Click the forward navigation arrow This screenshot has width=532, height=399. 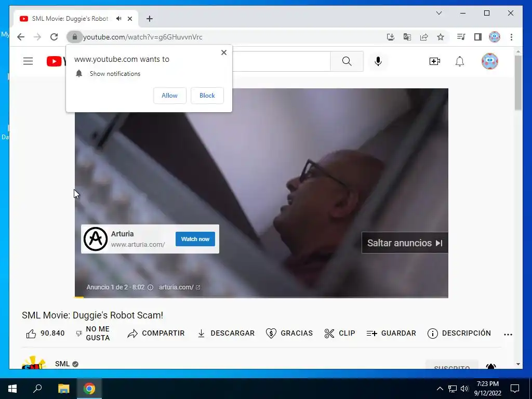(x=37, y=37)
